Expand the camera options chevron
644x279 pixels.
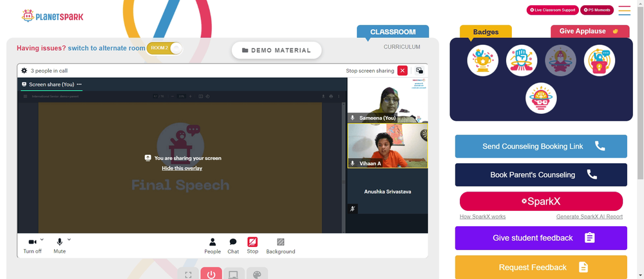42,240
